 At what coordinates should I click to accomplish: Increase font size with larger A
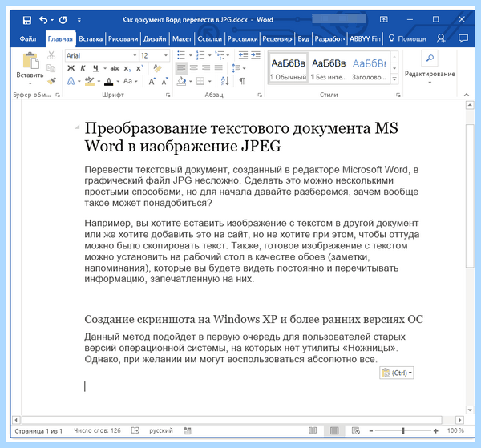tap(152, 81)
